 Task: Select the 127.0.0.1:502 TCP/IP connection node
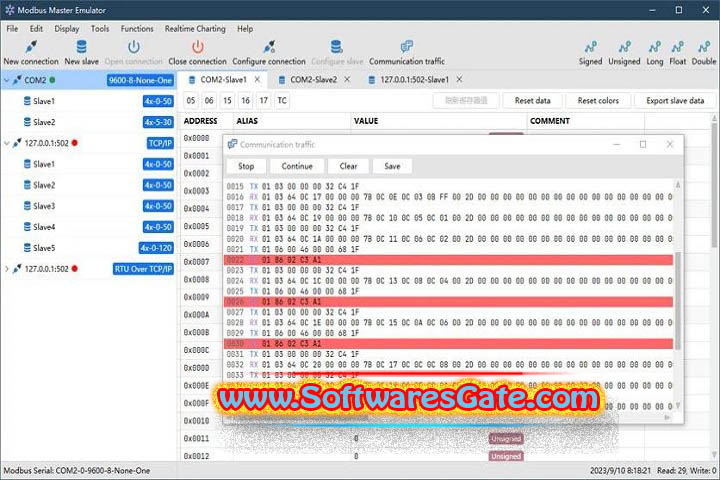pyautogui.click(x=88, y=143)
